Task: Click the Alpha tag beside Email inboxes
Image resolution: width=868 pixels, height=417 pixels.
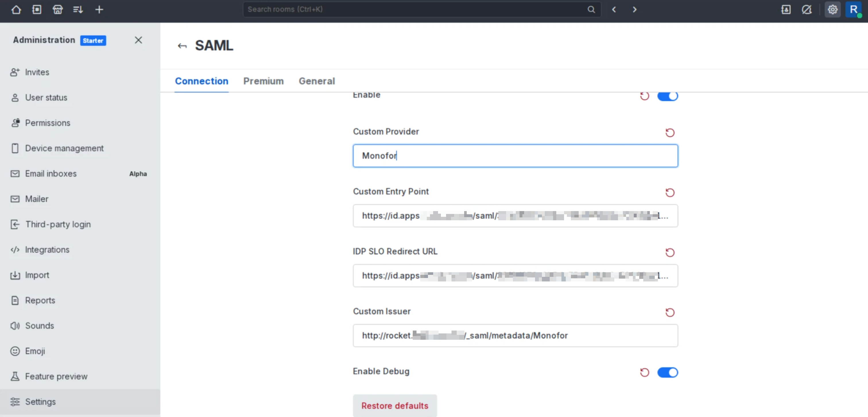Action: pos(138,174)
